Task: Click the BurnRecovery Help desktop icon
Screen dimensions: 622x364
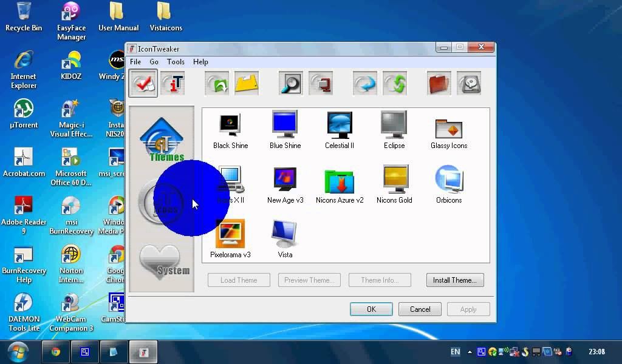Action: tap(24, 264)
